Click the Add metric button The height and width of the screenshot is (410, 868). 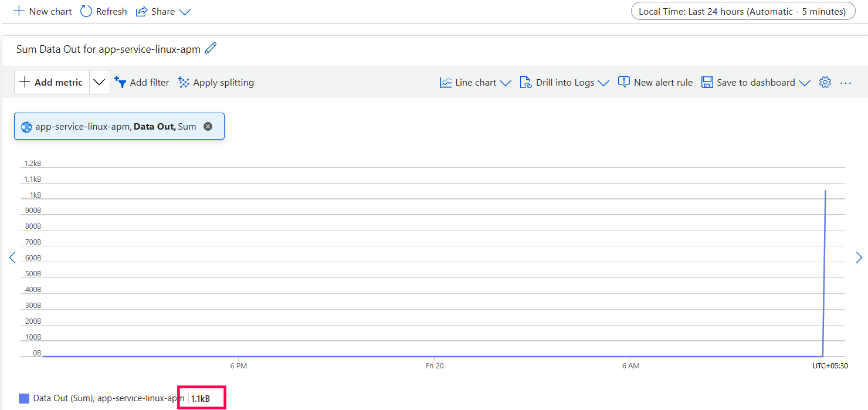tap(52, 82)
